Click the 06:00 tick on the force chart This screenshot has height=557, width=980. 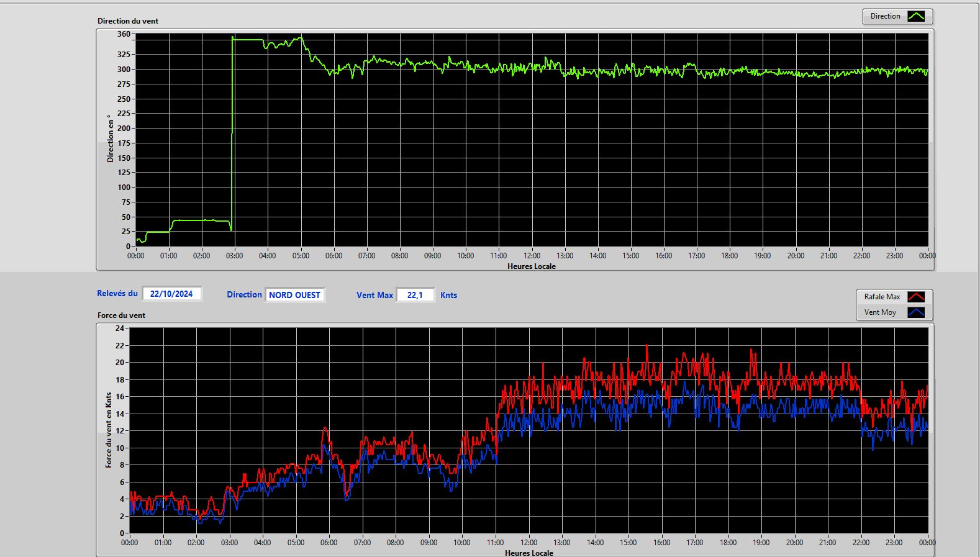[x=329, y=542]
